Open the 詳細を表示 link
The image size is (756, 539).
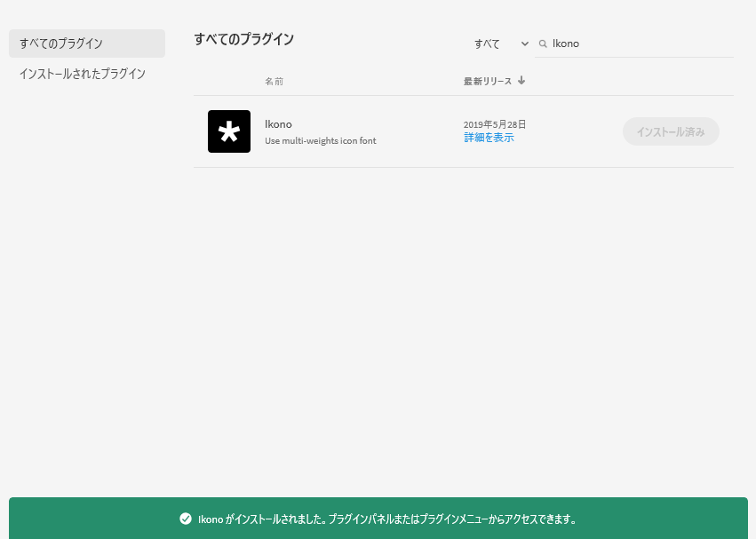[x=489, y=138]
